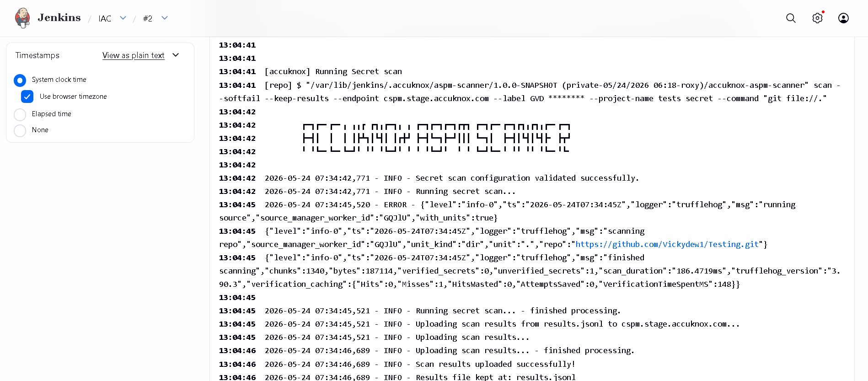Expand the chevron beside View as plain text

tap(176, 55)
